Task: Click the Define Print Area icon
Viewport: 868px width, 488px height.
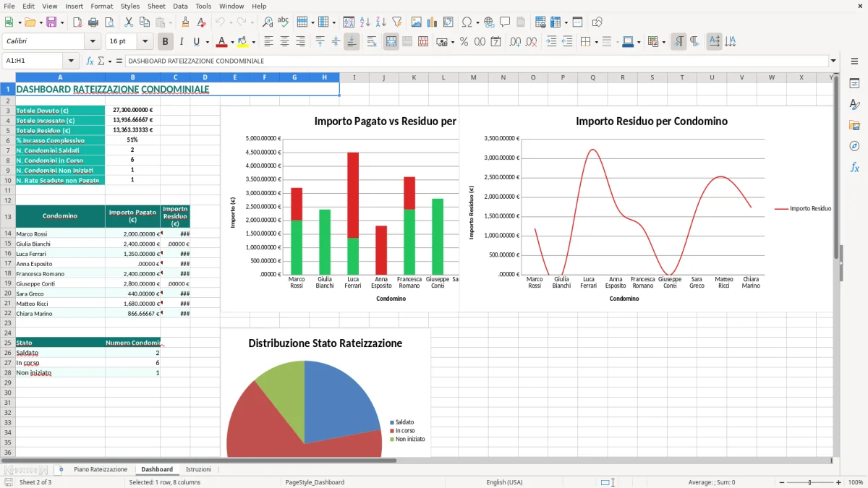Action: [541, 22]
